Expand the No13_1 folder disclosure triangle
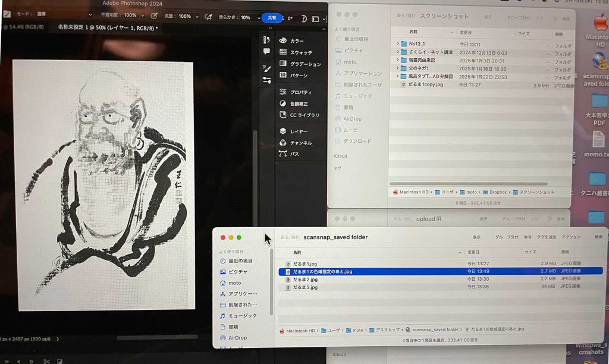 (397, 44)
